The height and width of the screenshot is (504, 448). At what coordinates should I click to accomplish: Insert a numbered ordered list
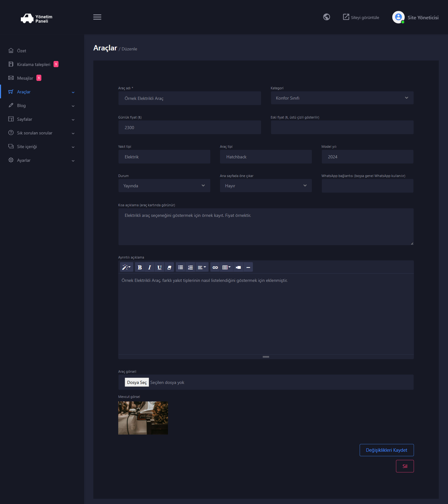click(190, 267)
